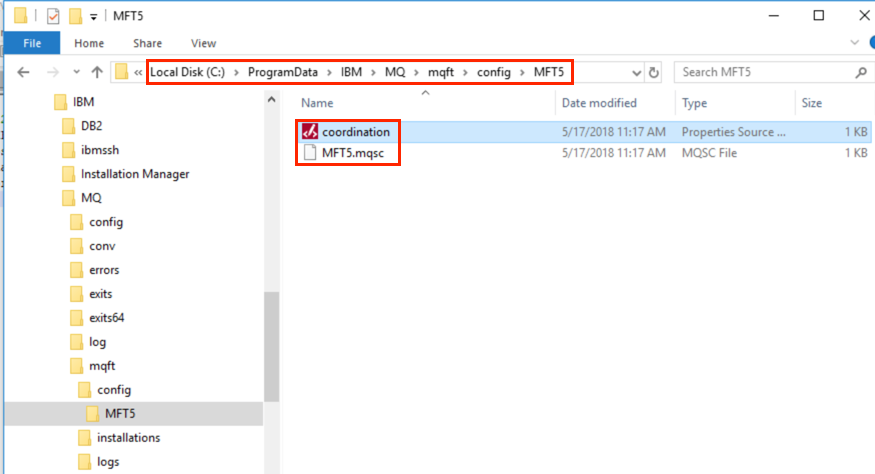Sort by the Name column header
Image resolution: width=875 pixels, height=474 pixels.
pyautogui.click(x=317, y=103)
